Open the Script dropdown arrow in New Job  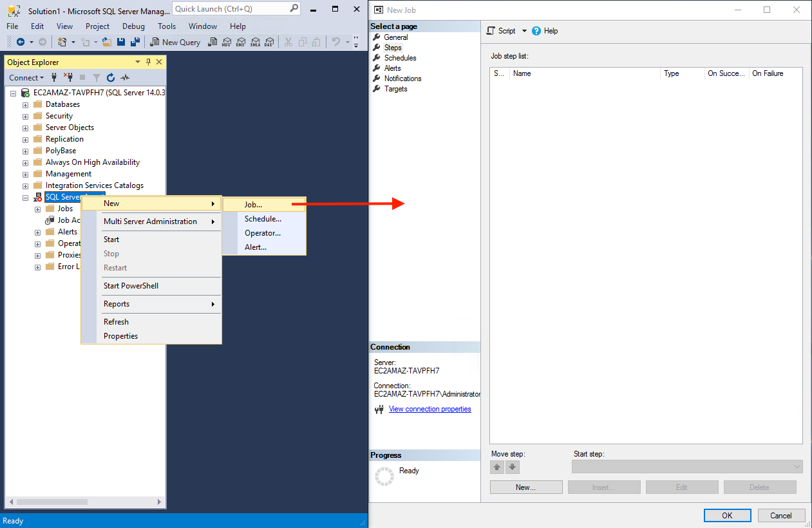524,31
